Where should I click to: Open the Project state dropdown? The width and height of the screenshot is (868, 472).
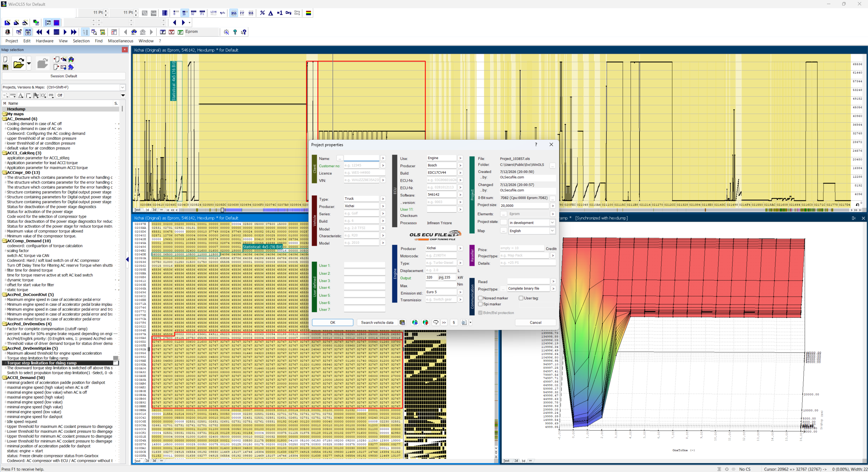(532, 223)
